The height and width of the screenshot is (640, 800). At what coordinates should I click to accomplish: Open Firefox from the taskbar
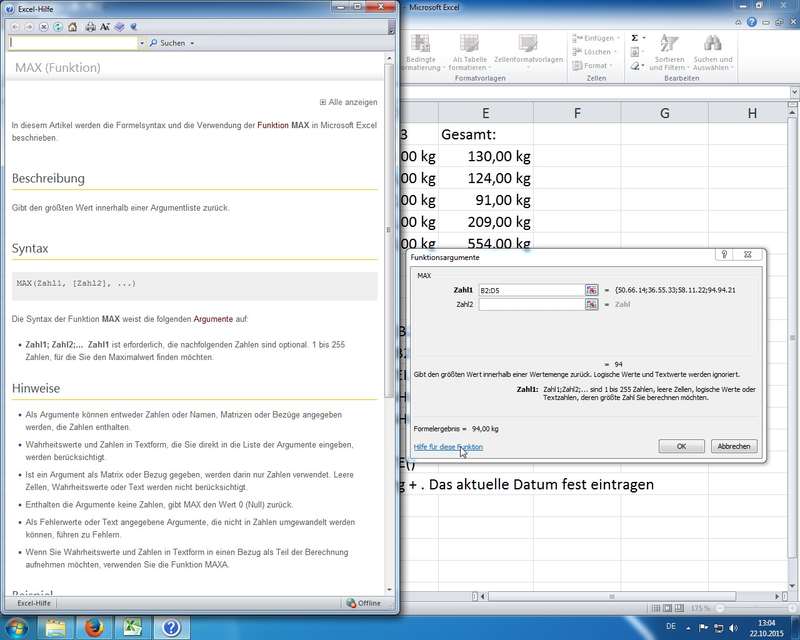(92, 627)
